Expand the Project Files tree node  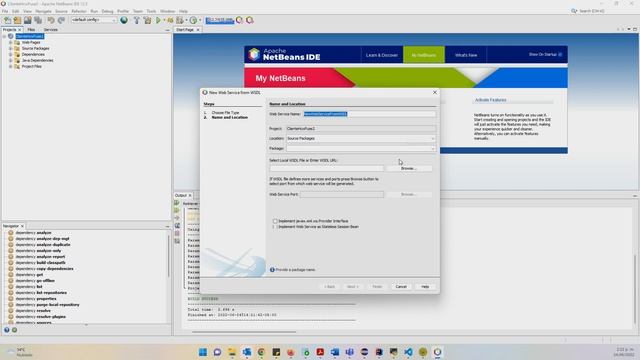coord(11,66)
